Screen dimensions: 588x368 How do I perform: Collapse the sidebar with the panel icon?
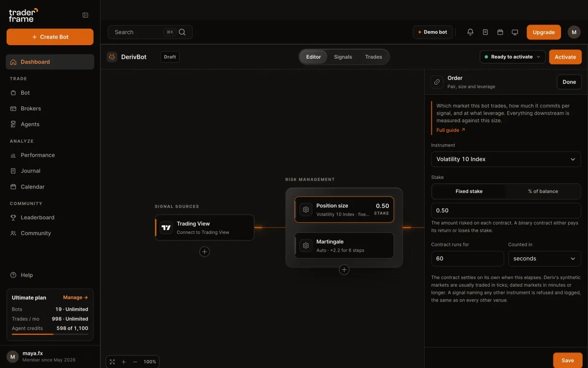click(x=86, y=15)
